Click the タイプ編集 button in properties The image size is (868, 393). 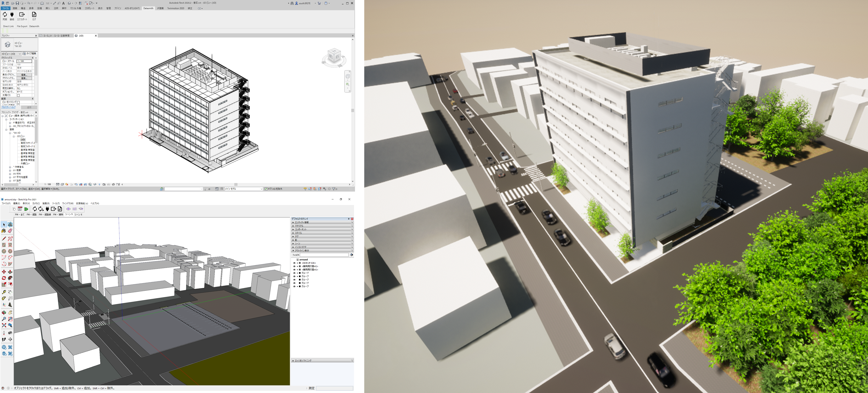coord(30,54)
